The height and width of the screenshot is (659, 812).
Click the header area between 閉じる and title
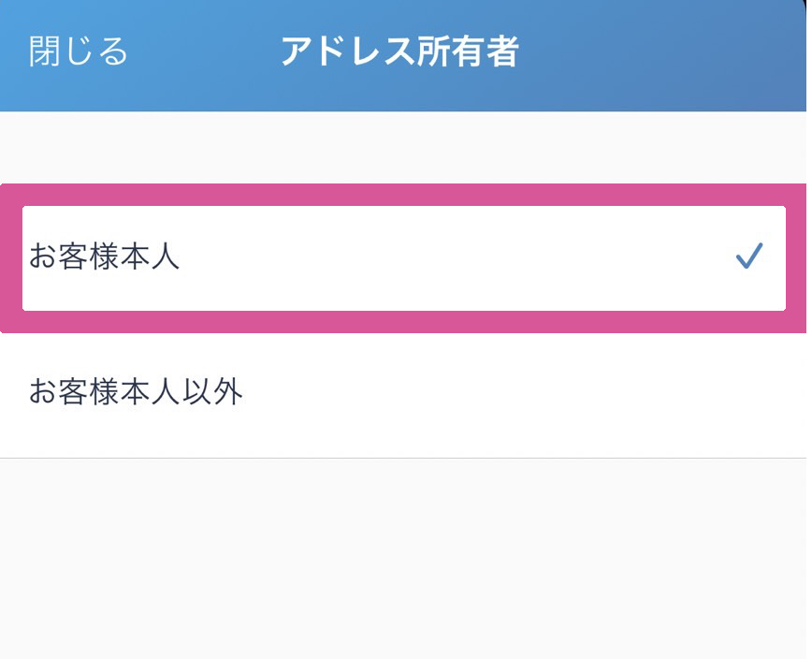tap(204, 52)
